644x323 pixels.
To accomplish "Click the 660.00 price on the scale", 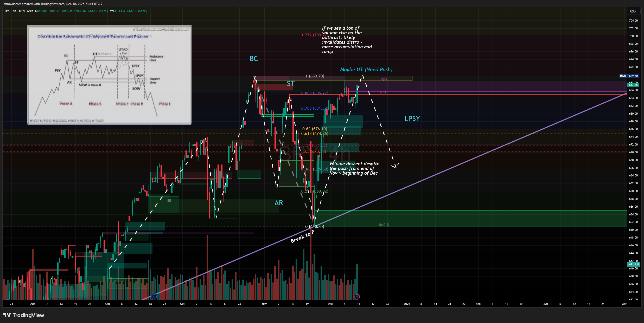I will [633, 191].
